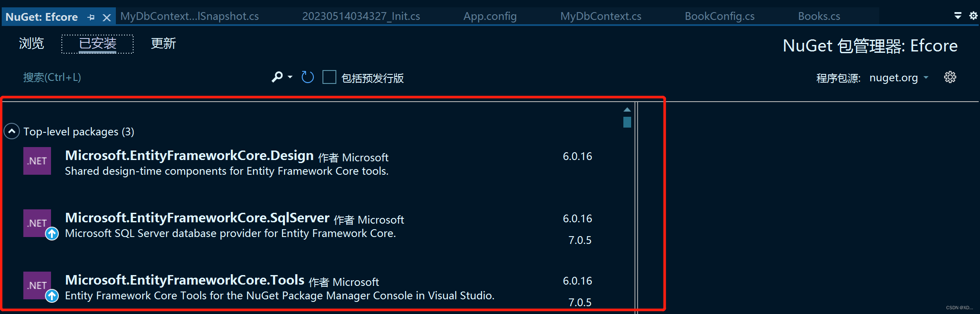Click available version 7.0.5 for Tools

(x=580, y=302)
